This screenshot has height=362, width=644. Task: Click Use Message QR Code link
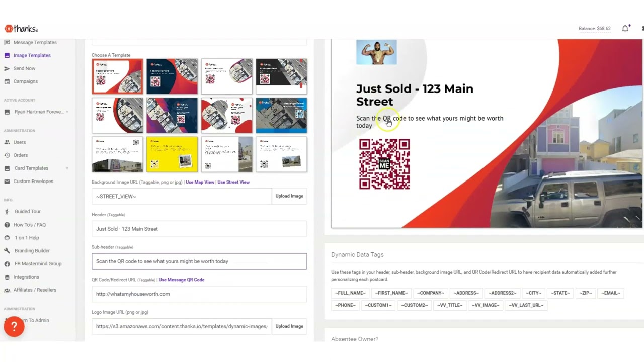(182, 280)
